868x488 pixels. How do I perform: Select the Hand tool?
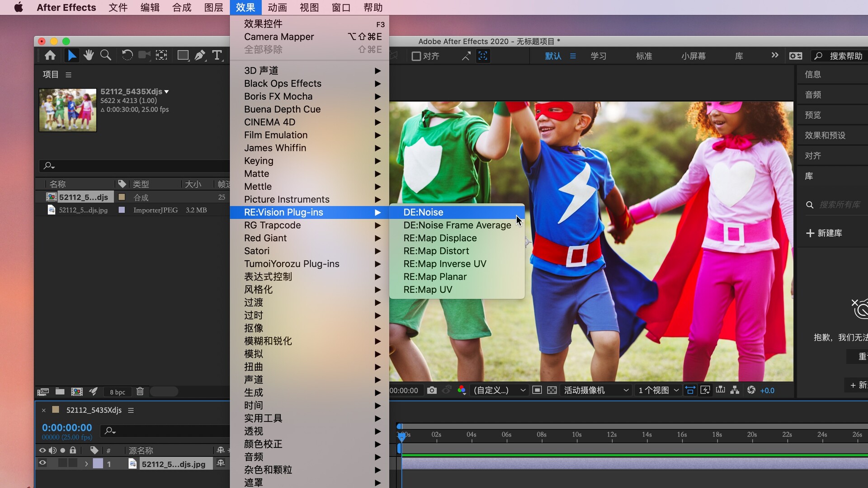click(89, 56)
